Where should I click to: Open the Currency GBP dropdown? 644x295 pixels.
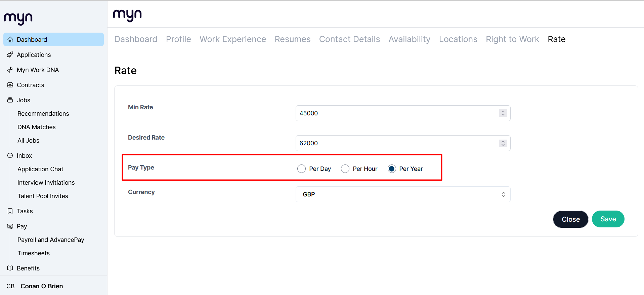pos(403,194)
